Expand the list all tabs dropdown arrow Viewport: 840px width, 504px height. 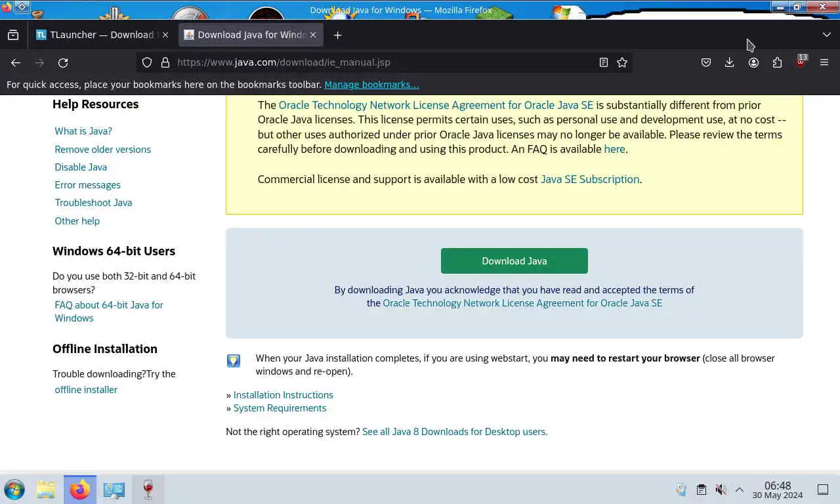826,35
